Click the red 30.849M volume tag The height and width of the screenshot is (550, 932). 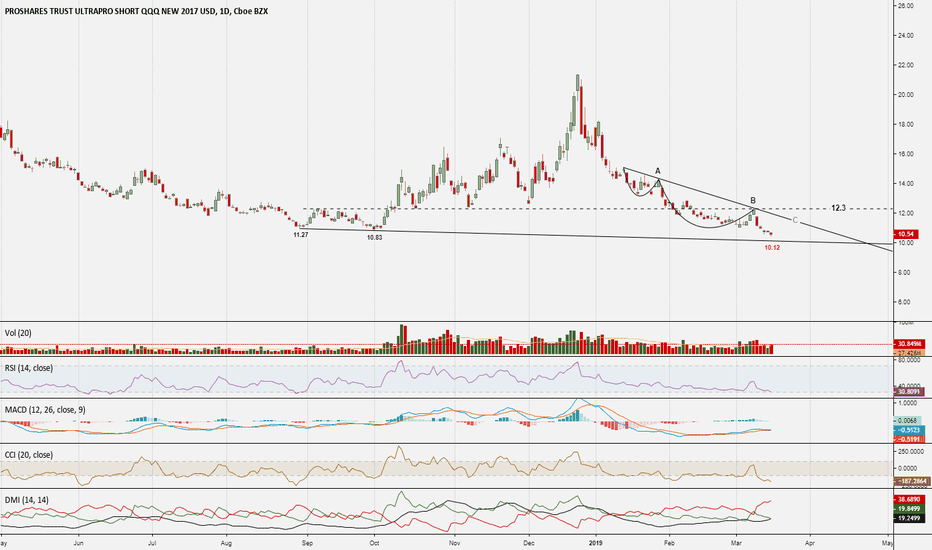click(909, 344)
